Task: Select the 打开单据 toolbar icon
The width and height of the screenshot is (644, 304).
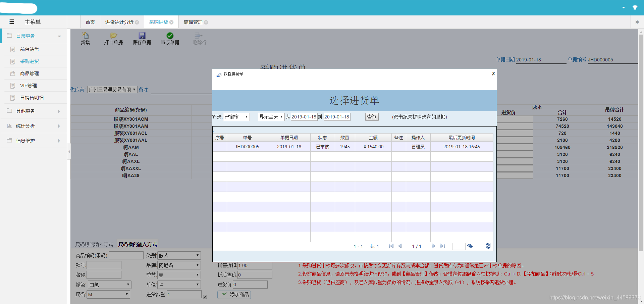Action: click(113, 38)
